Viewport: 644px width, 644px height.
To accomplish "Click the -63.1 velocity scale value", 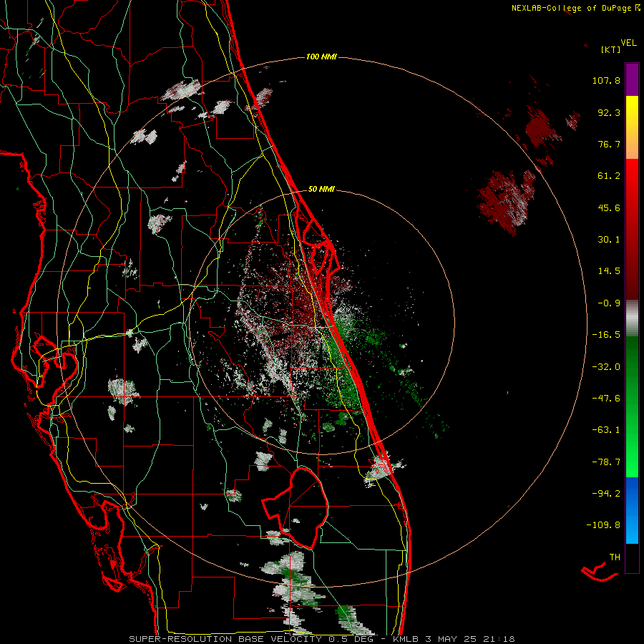I will pyautogui.click(x=606, y=430).
